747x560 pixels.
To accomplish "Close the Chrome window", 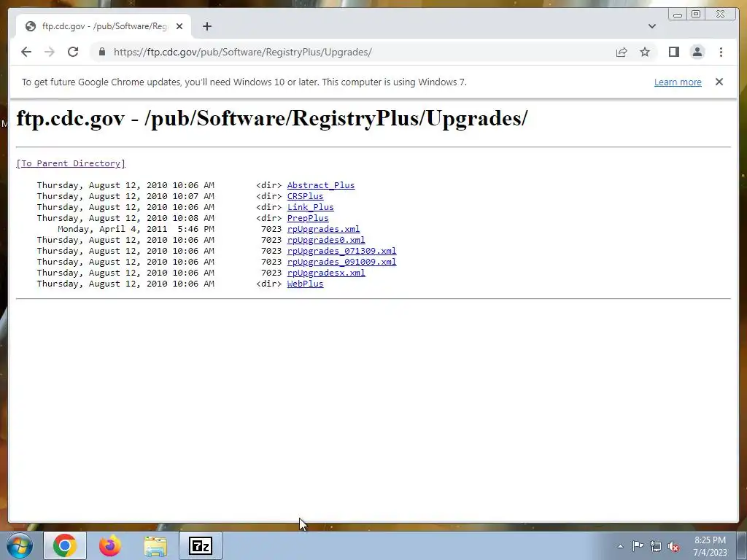I will tap(721, 15).
